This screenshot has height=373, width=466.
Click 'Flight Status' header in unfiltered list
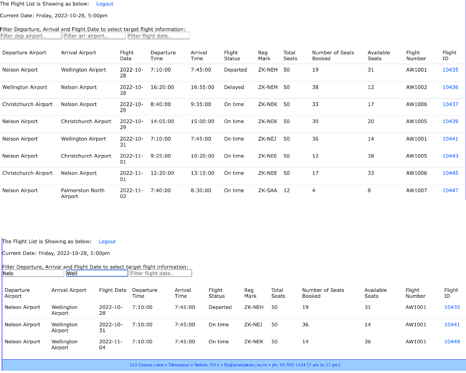[232, 55]
